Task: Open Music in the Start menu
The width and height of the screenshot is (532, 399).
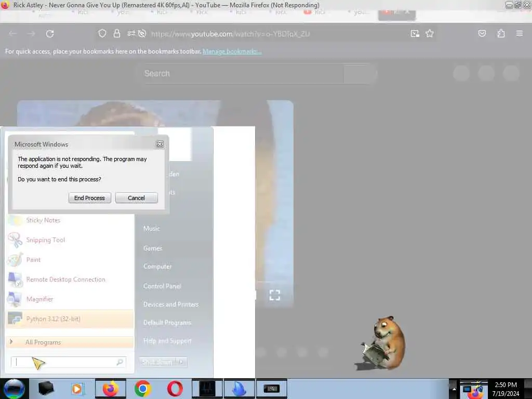Action: click(151, 229)
